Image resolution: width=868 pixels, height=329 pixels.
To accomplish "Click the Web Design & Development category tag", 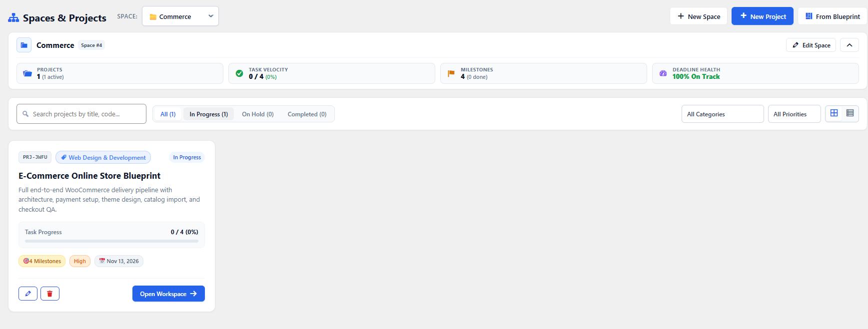I will (103, 157).
